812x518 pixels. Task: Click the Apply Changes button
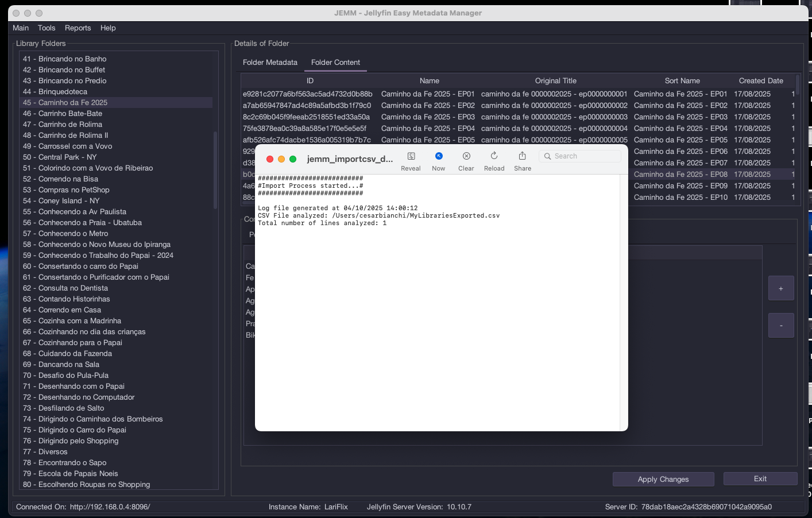click(x=663, y=479)
